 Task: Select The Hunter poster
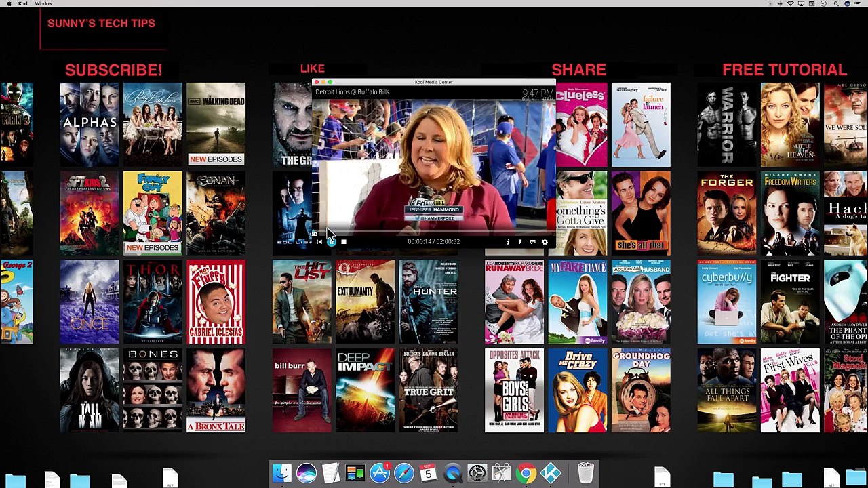[x=429, y=302]
